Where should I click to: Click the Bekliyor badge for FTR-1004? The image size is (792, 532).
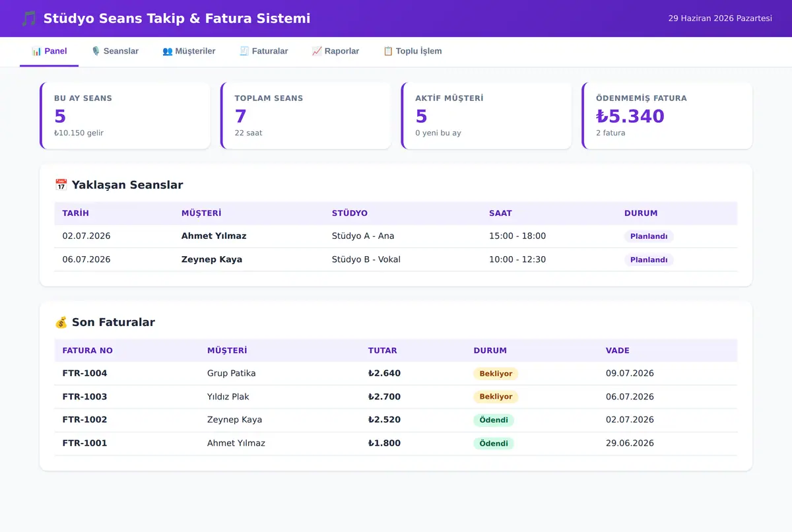pos(496,374)
